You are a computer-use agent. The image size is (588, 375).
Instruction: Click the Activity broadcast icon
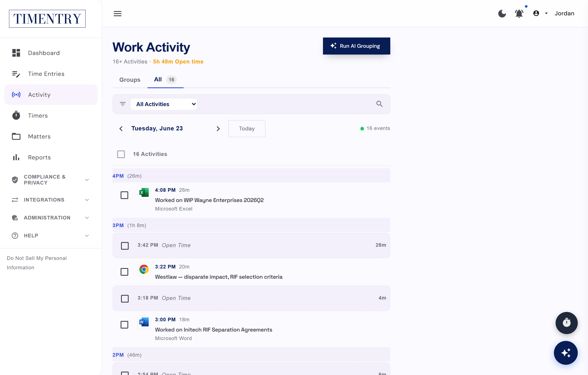(x=16, y=95)
